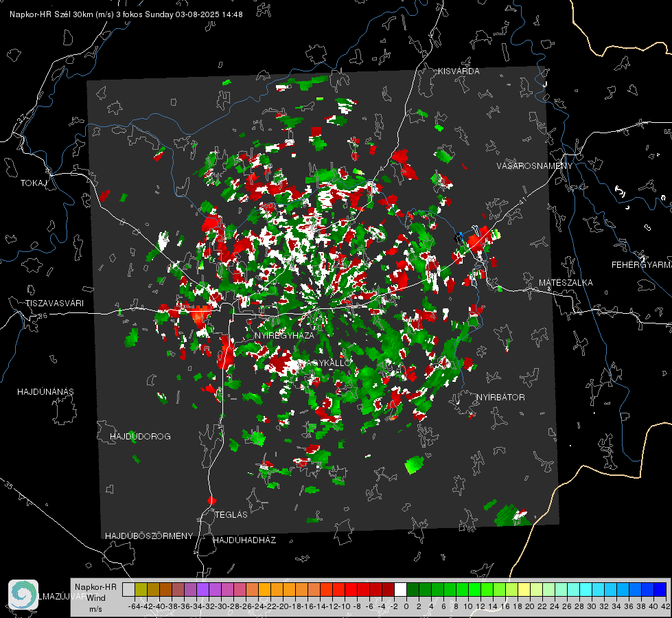Click the NYÍREGYHÁZA city label
672x618 pixels.
pyautogui.click(x=284, y=336)
